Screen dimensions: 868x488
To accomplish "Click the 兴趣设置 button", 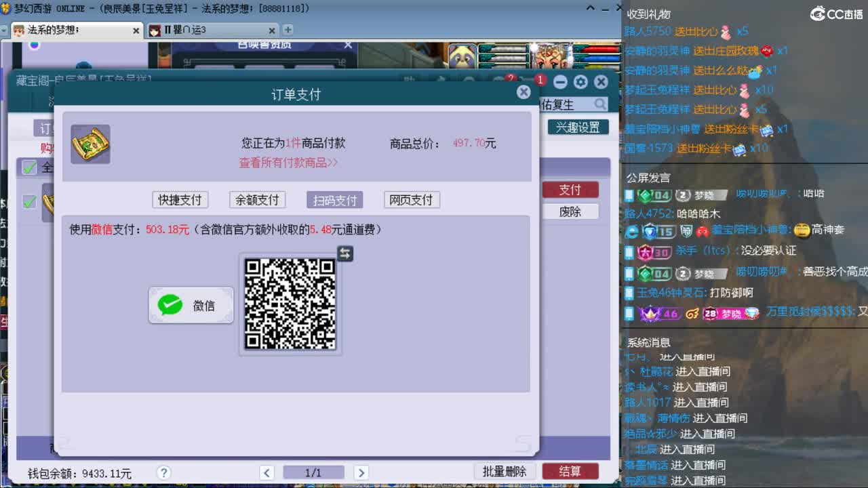I will (x=578, y=127).
